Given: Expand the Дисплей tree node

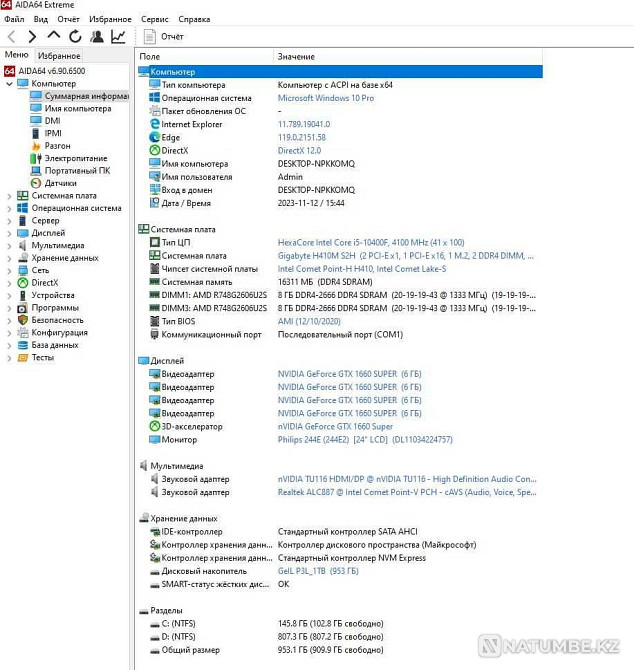Looking at the screenshot, I should (9, 233).
